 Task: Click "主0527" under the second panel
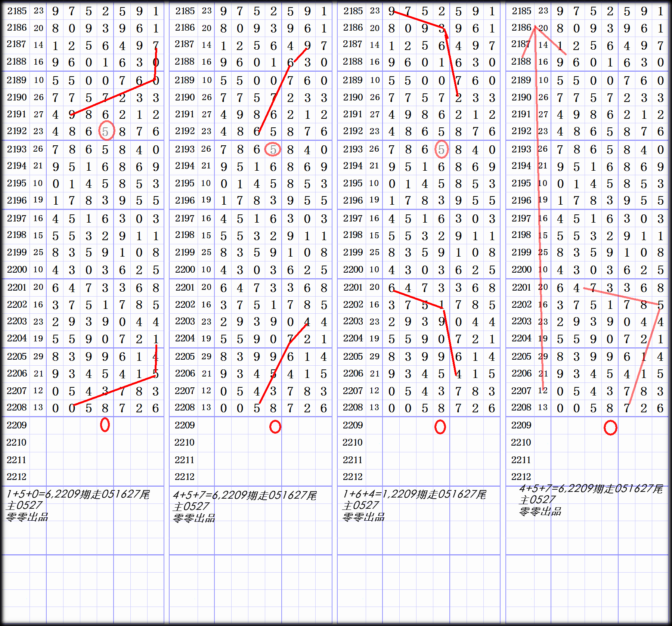191,506
